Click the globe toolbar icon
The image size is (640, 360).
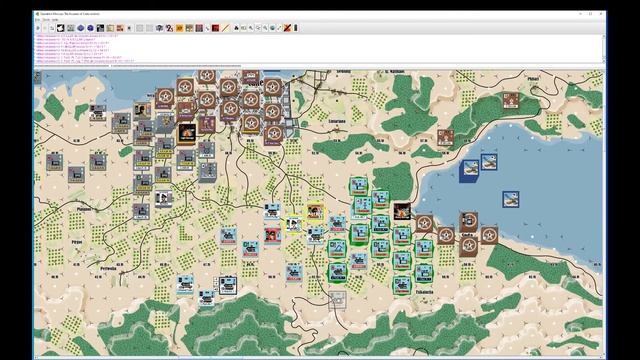click(x=272, y=28)
